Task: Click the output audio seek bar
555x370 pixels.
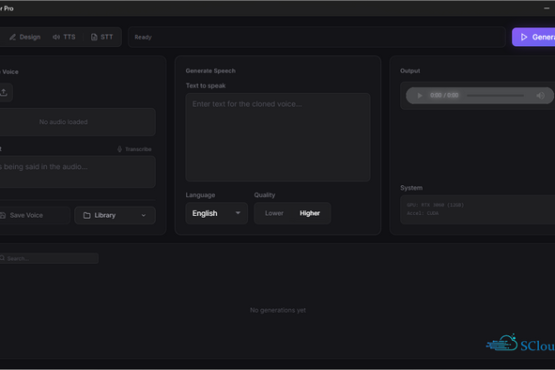Action: [495, 96]
